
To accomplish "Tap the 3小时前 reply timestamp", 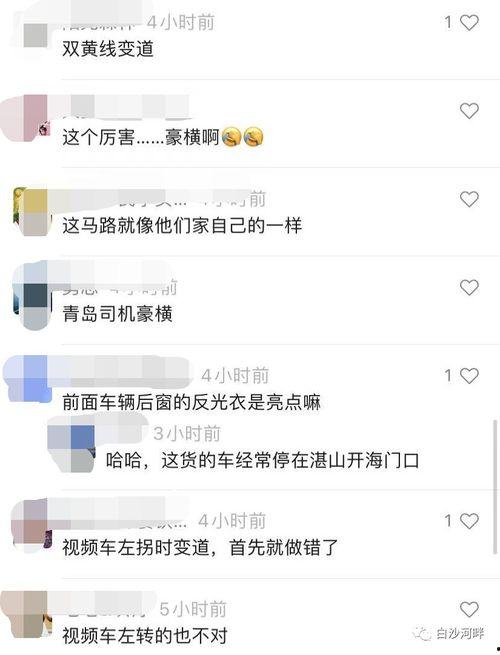I will [x=187, y=434].
